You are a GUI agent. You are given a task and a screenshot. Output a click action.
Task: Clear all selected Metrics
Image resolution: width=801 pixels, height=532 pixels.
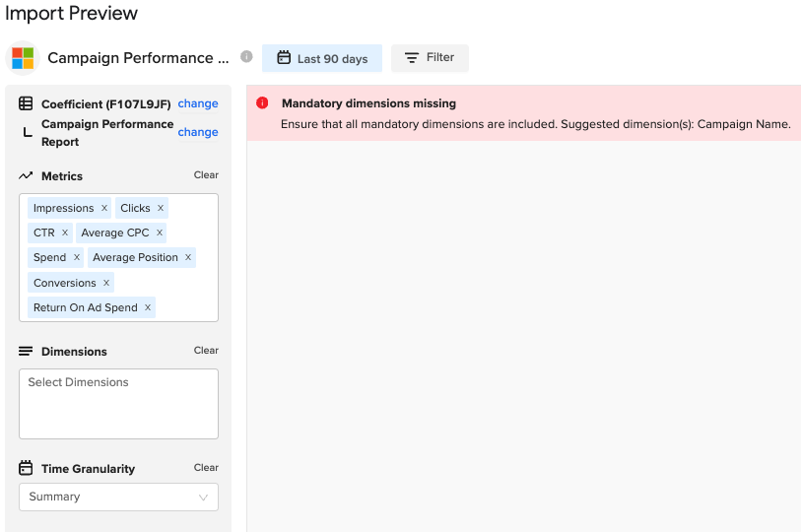click(x=206, y=174)
